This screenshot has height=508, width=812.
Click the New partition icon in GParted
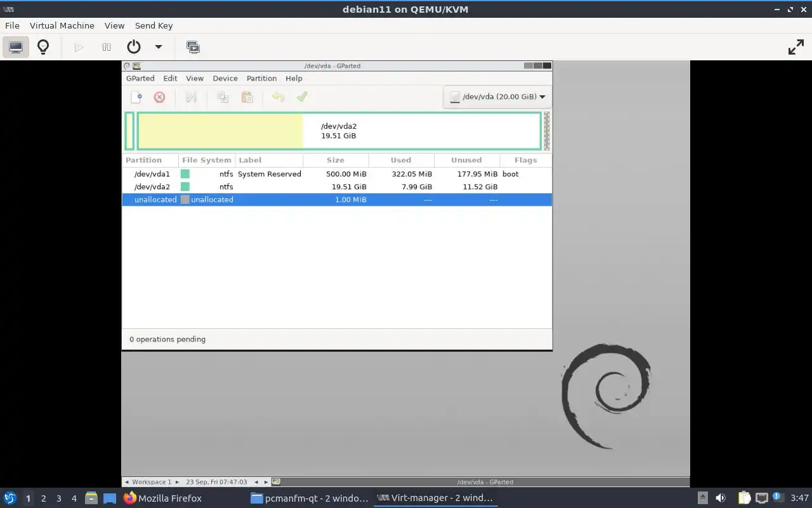click(136, 97)
